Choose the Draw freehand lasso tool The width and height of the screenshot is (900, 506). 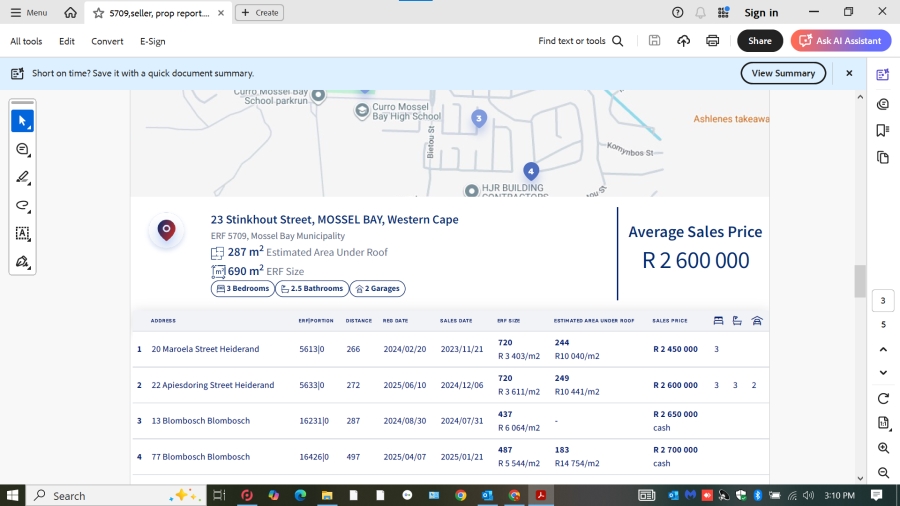coord(22,205)
